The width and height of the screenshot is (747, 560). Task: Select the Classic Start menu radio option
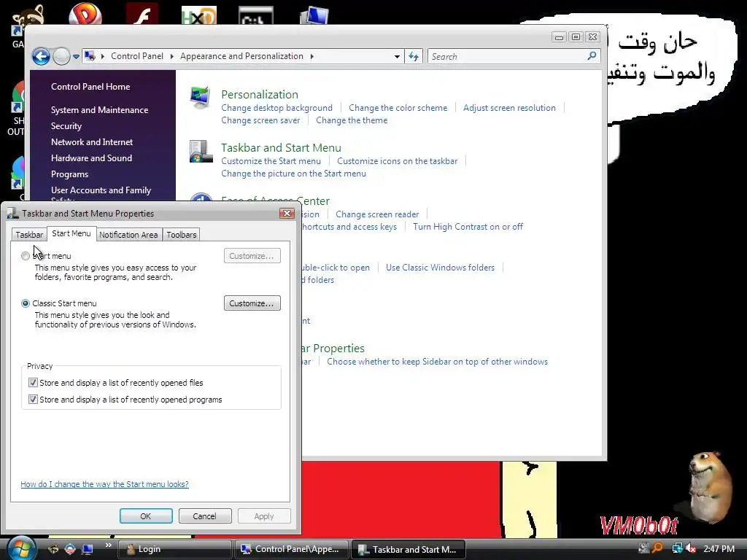26,303
